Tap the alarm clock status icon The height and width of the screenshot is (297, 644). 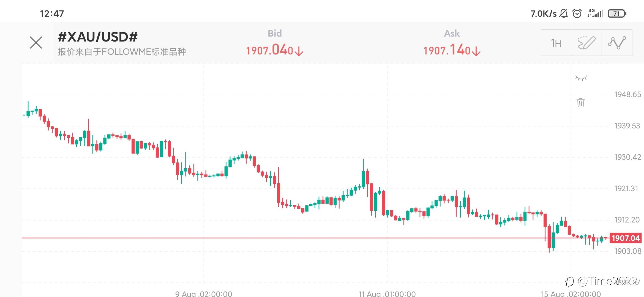click(577, 13)
